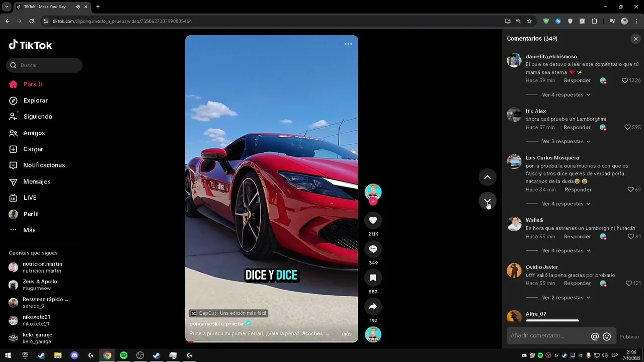This screenshot has height=362, width=644.
Task: Expand 4 replies under danielito_elchismoso
Action: tap(566, 95)
